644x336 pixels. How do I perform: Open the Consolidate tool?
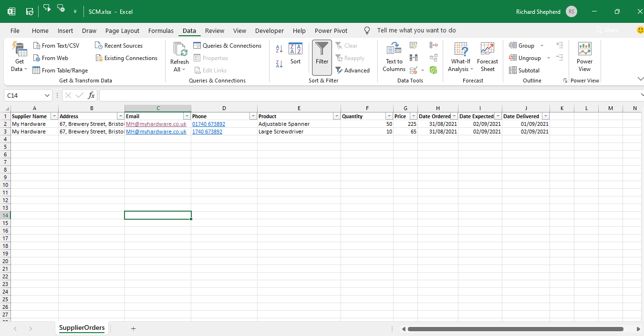point(433,45)
